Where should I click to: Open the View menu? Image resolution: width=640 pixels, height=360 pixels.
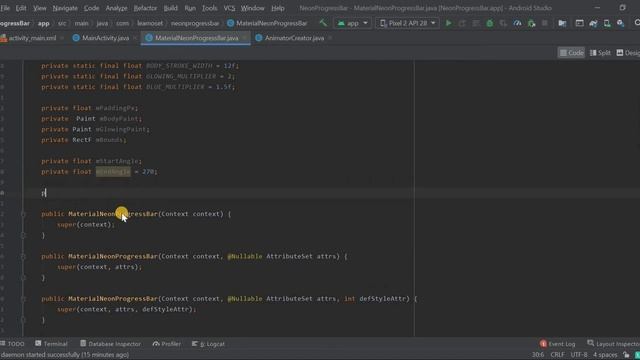pyautogui.click(x=40, y=8)
